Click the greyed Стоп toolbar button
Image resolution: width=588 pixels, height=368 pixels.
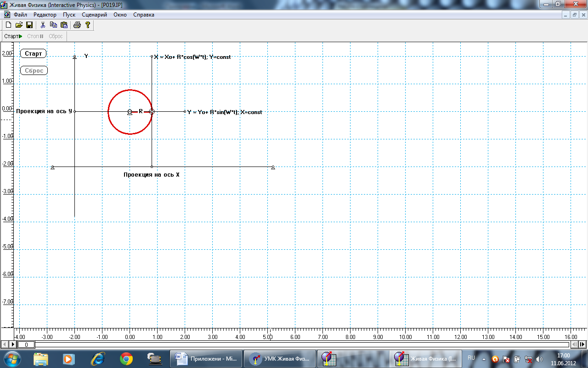(x=35, y=36)
